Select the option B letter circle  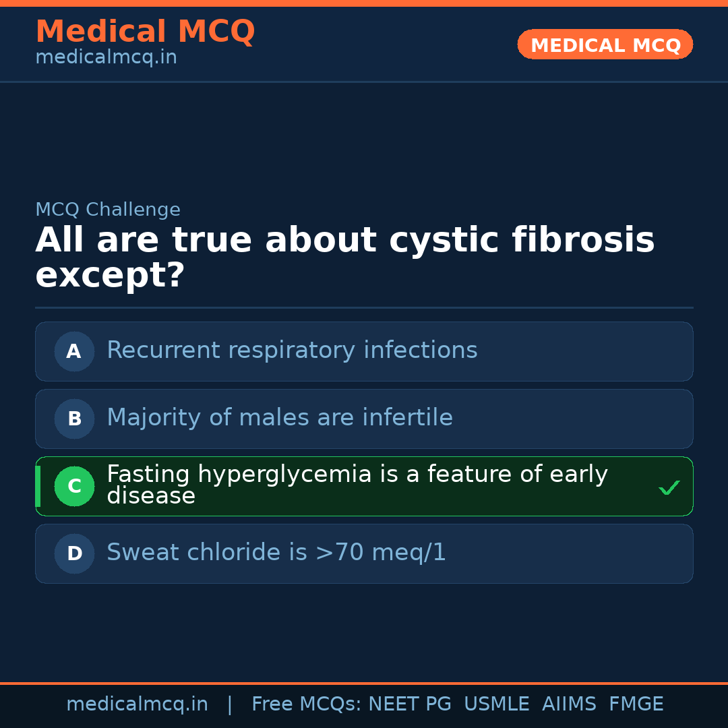(x=74, y=419)
